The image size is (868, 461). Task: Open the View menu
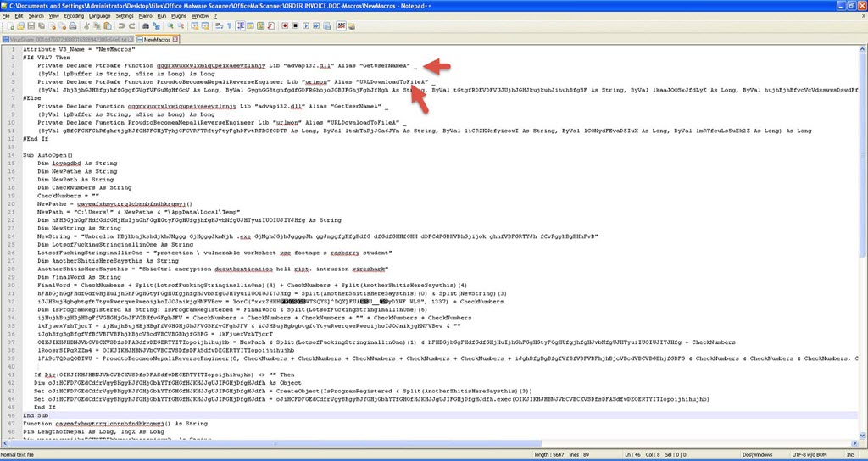(x=54, y=16)
